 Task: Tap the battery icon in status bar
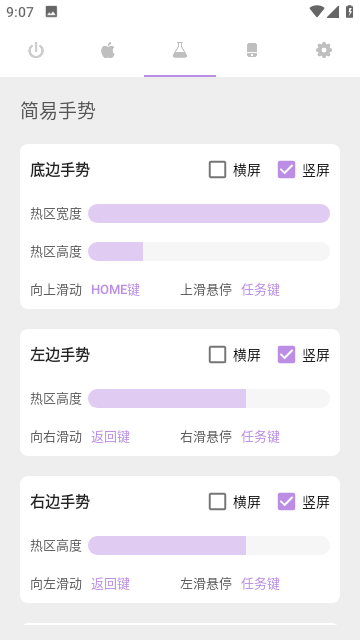tap(350, 11)
